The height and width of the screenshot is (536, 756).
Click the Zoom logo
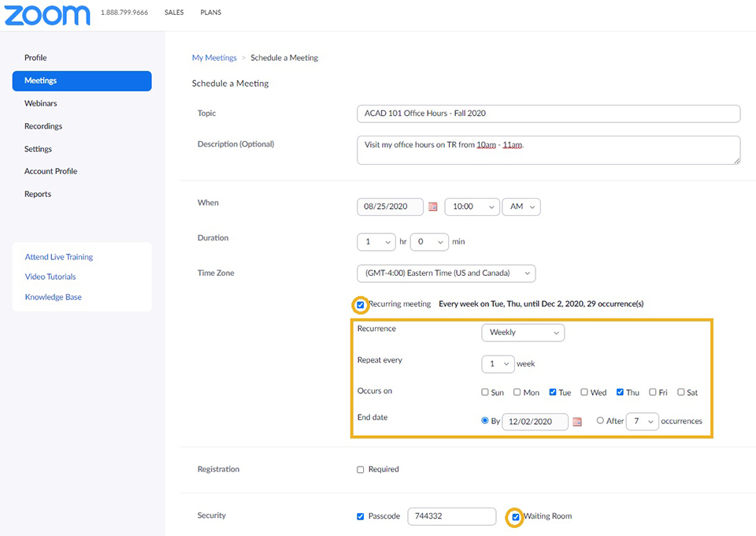[x=47, y=16]
